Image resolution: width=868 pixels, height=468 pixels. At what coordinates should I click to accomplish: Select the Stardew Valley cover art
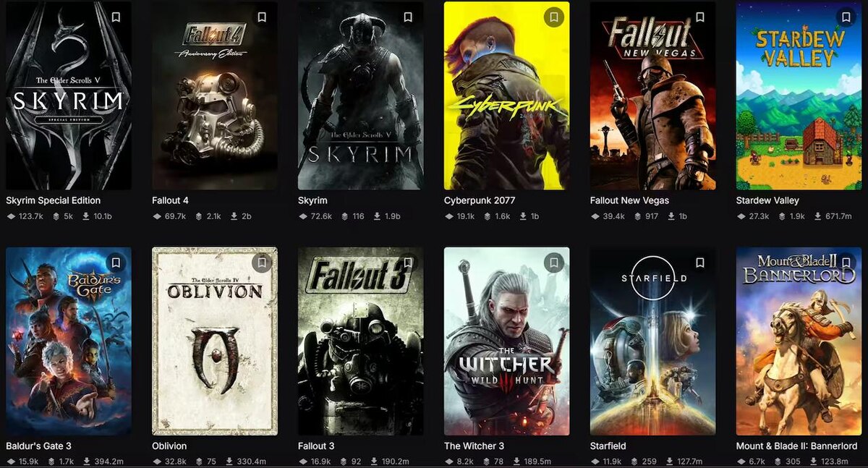coord(799,95)
